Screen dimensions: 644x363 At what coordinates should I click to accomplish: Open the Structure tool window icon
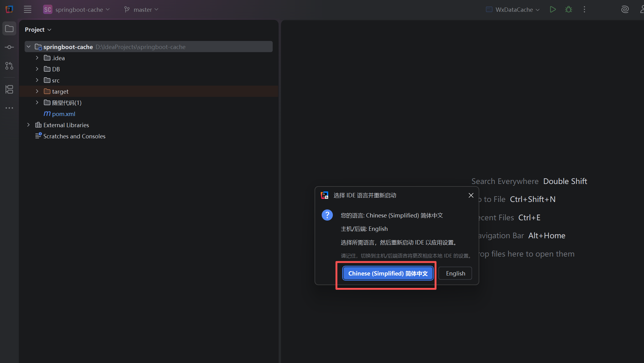click(x=9, y=89)
